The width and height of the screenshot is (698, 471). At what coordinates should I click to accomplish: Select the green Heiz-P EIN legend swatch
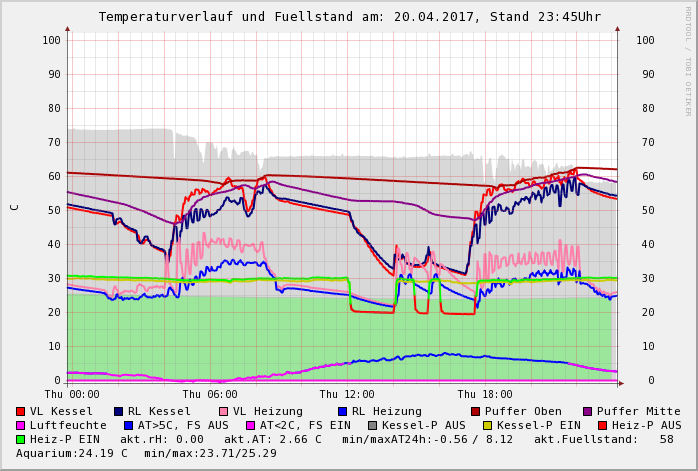tap(21, 439)
